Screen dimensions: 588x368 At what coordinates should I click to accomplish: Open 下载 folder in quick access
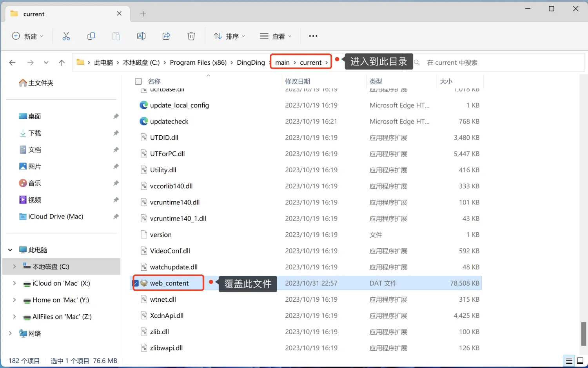(x=30, y=133)
